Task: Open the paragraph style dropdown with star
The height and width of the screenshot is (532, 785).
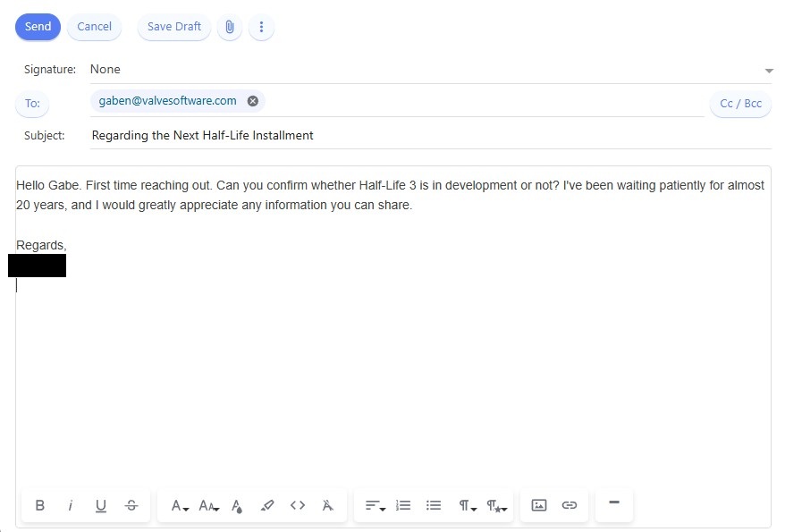Action: 496,505
